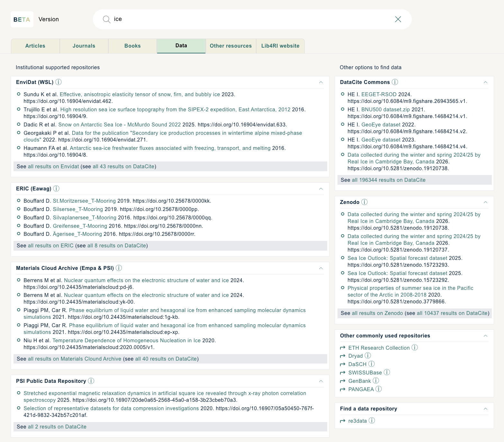
Task: Open the DataCite Commons info icon
Action: (x=395, y=82)
